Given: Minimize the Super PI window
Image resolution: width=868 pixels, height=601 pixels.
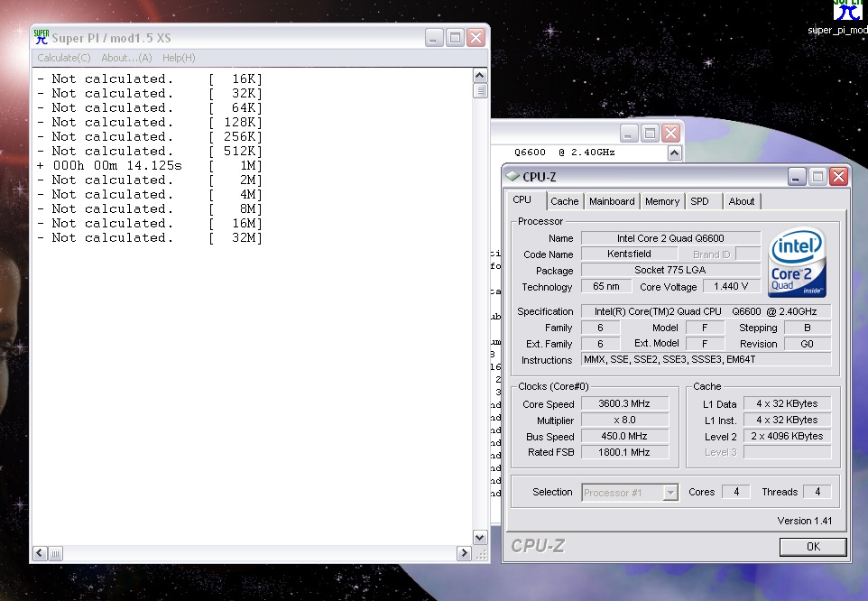Looking at the screenshot, I should pyautogui.click(x=434, y=38).
